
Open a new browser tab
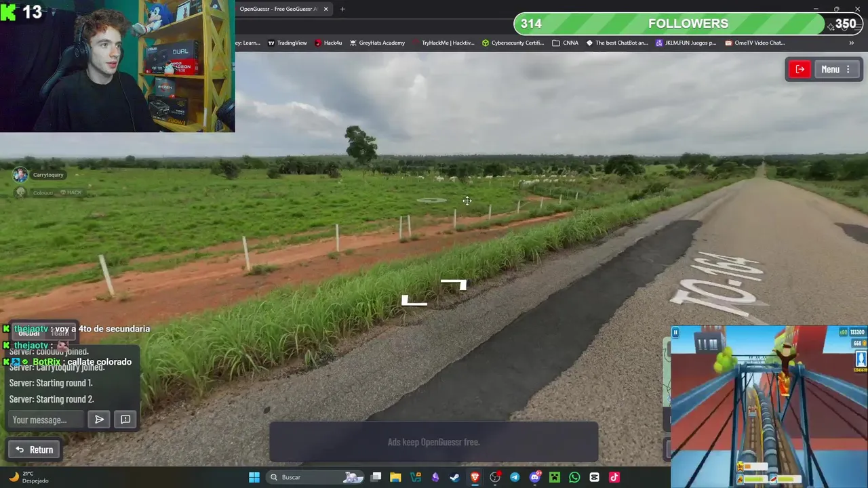pos(342,9)
